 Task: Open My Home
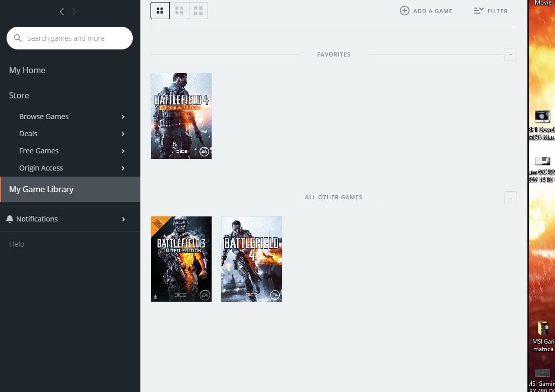pyautogui.click(x=27, y=70)
